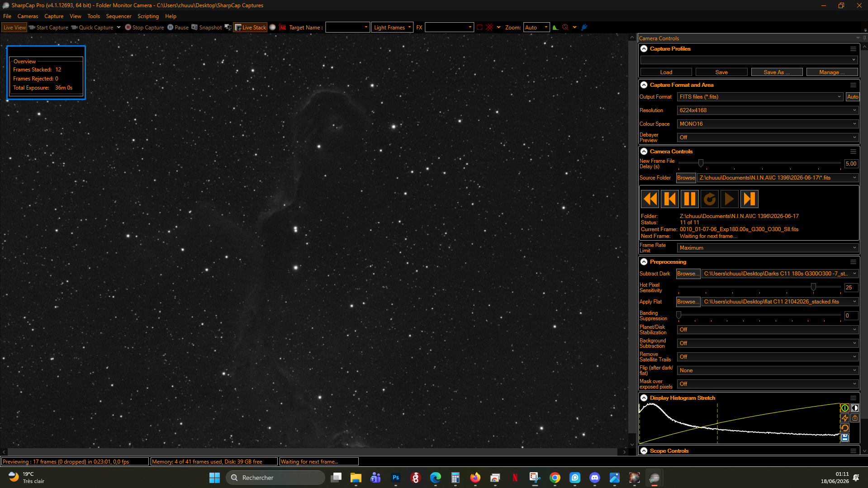The height and width of the screenshot is (488, 868).
Task: Reset the histogram stretch
Action: pos(844,428)
